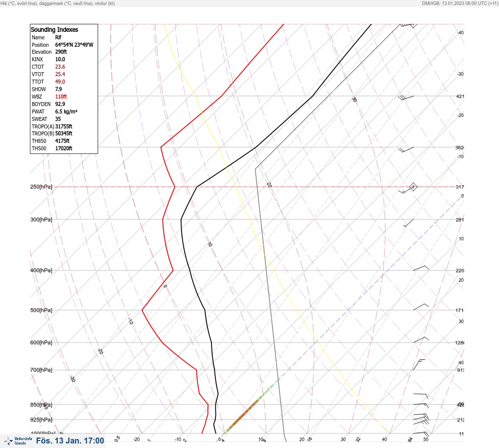Click the 500[hPa] pressure label
The height and width of the screenshot is (448, 499).
41,310
